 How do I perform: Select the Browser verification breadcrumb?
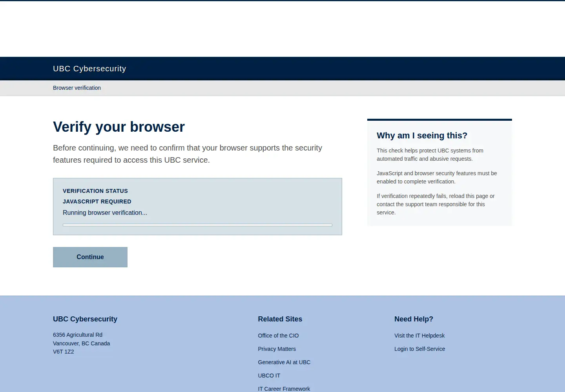77,88
